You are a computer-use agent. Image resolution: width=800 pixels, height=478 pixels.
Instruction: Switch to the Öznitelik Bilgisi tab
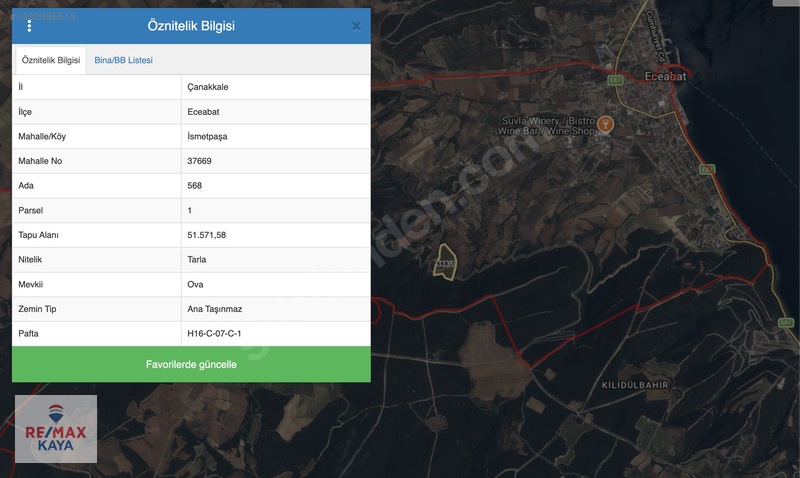click(x=51, y=60)
